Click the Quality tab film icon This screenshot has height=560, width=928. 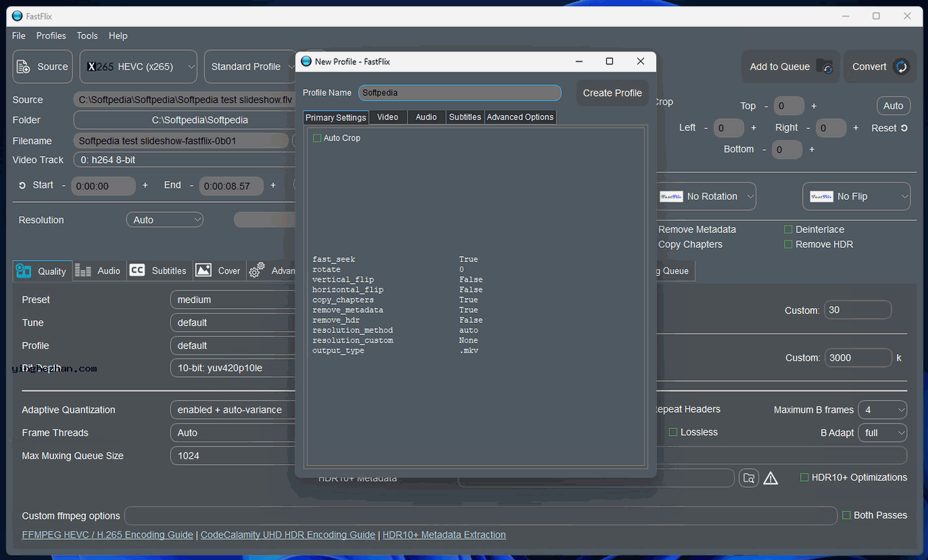click(24, 271)
